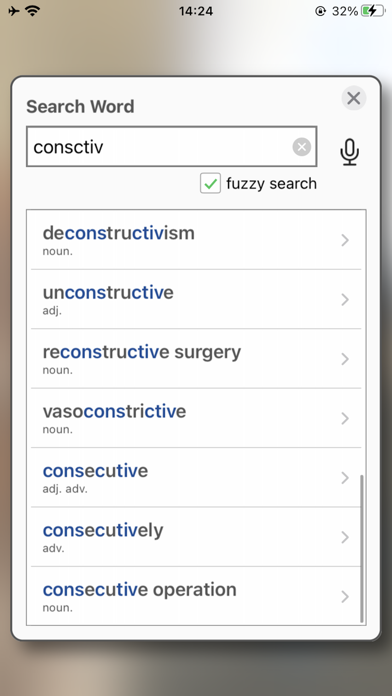Clear the search field text
Viewport: 392px width, 696px height.
coord(301,147)
